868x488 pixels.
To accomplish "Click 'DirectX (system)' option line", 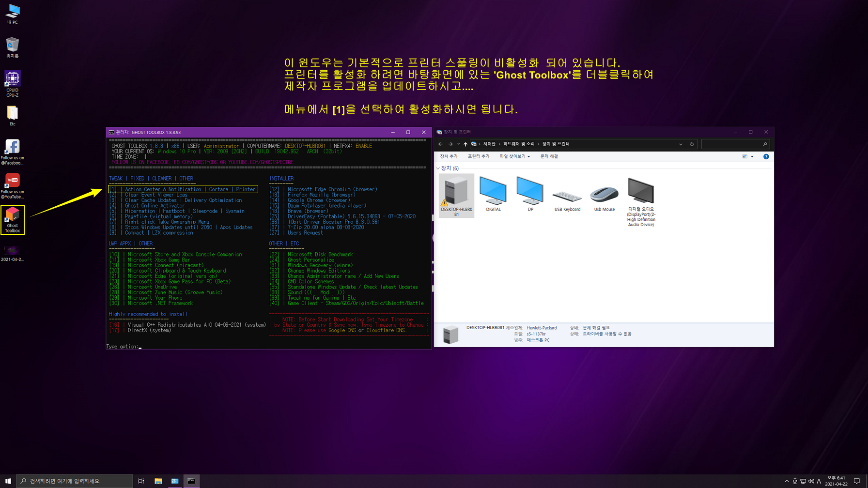I will click(140, 331).
